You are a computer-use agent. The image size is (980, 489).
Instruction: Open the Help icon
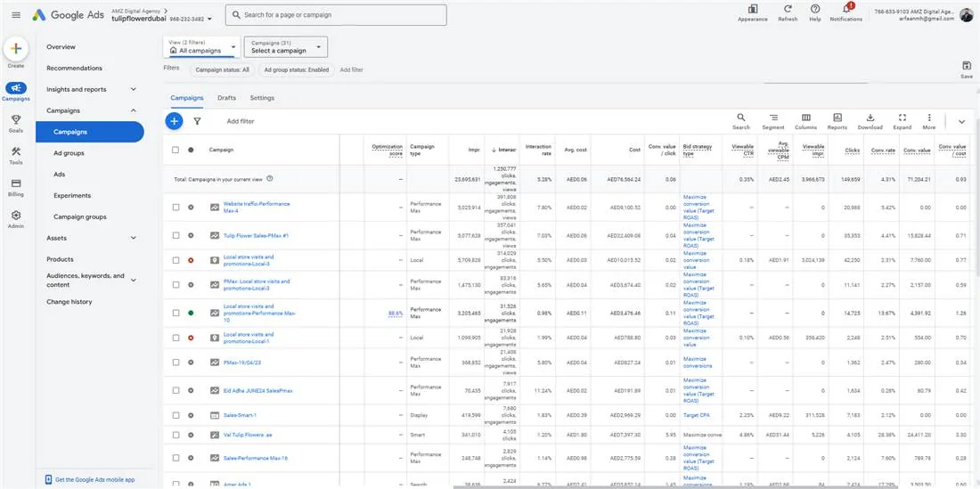815,9
